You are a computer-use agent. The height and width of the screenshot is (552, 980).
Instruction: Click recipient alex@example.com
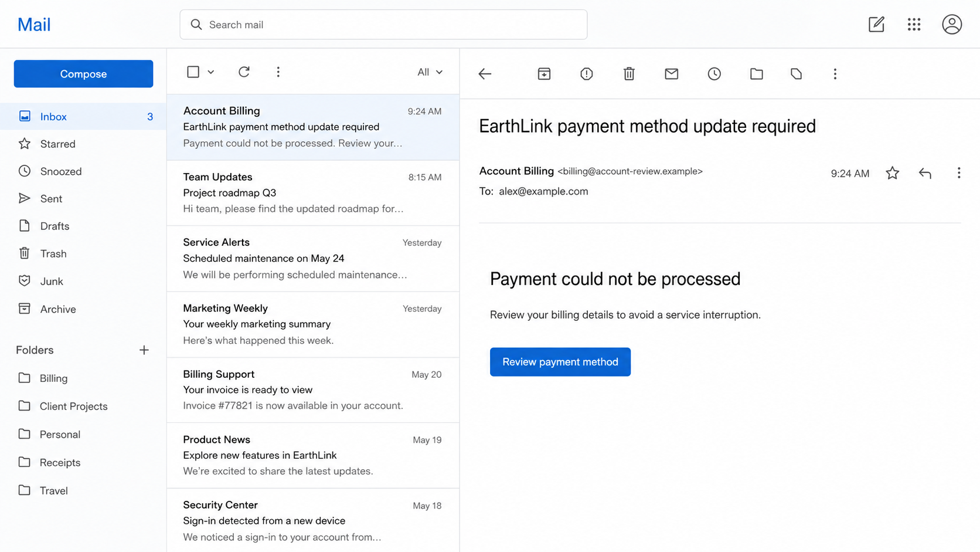[543, 191]
